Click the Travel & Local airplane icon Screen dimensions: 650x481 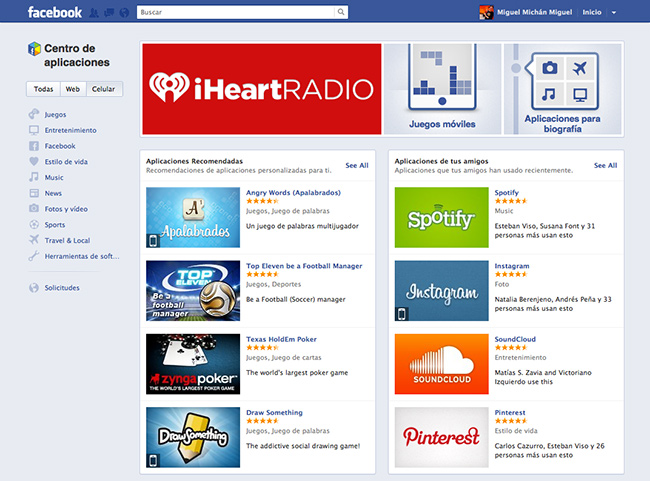pyautogui.click(x=34, y=240)
